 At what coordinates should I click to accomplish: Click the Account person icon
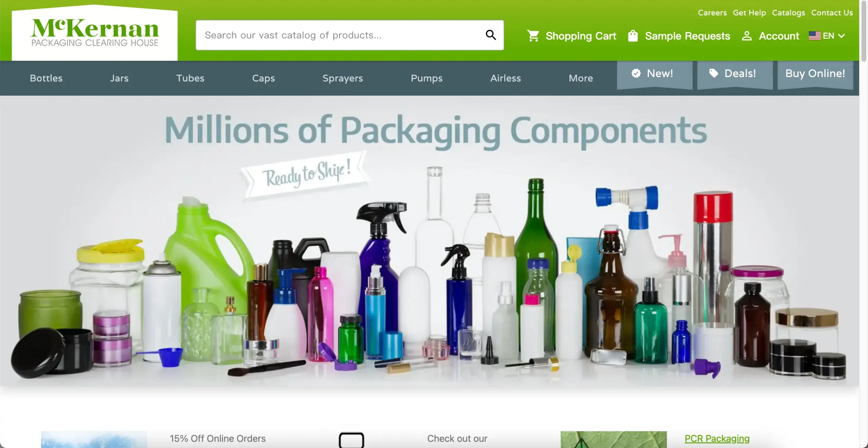(x=747, y=36)
